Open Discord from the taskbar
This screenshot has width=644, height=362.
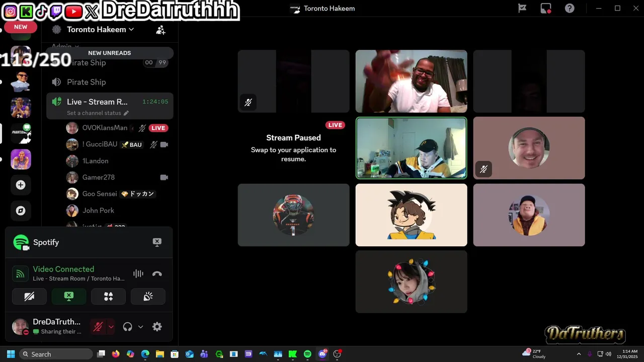323,354
